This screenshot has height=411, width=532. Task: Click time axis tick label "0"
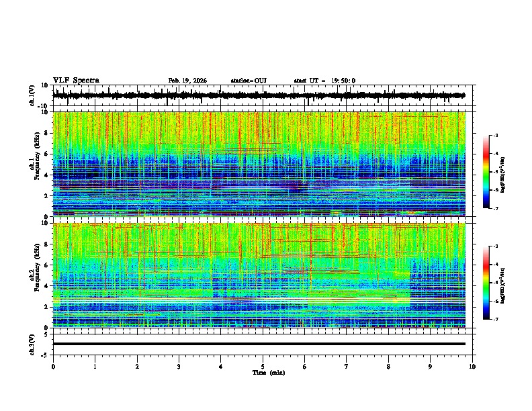pyautogui.click(x=53, y=367)
